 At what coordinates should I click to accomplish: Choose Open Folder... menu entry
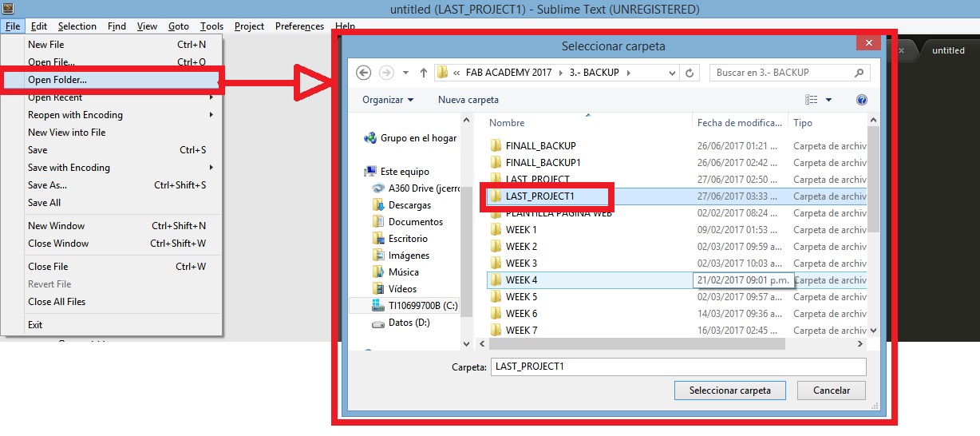pyautogui.click(x=112, y=80)
